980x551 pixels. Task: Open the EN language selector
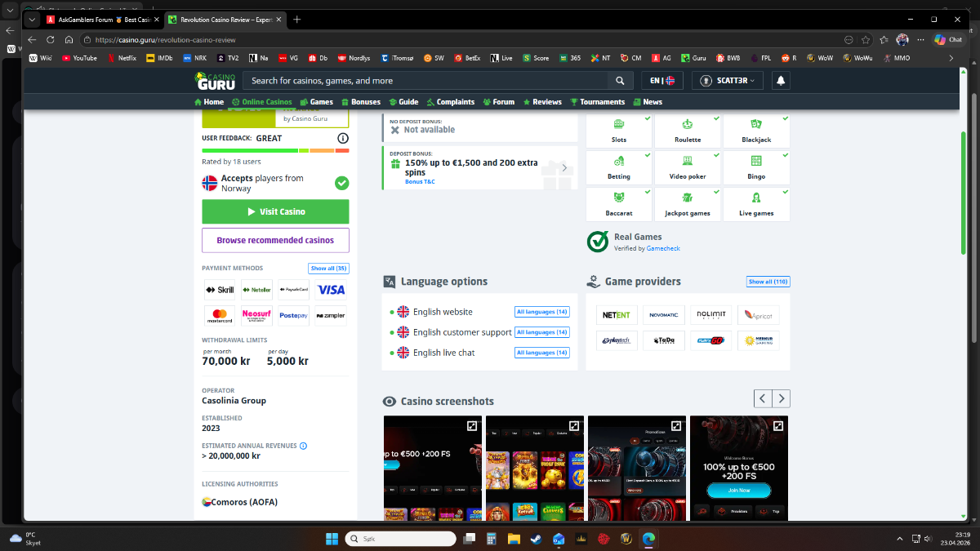point(661,81)
